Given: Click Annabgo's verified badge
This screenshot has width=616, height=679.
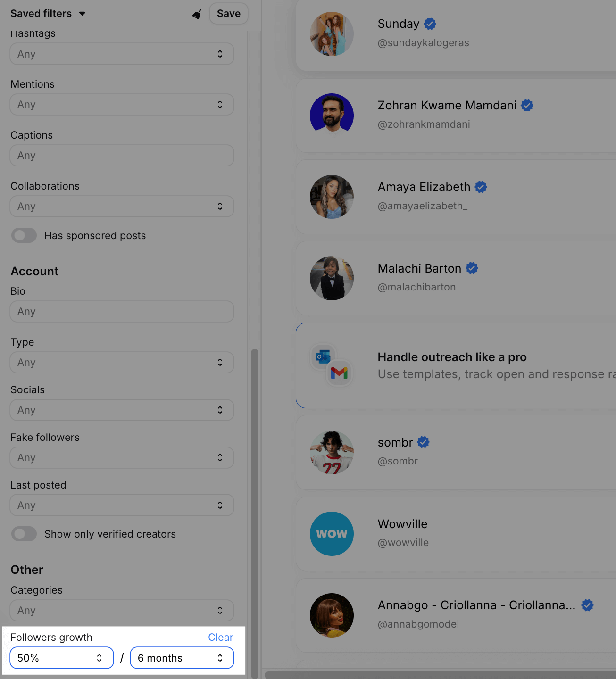Looking at the screenshot, I should pyautogui.click(x=587, y=605).
